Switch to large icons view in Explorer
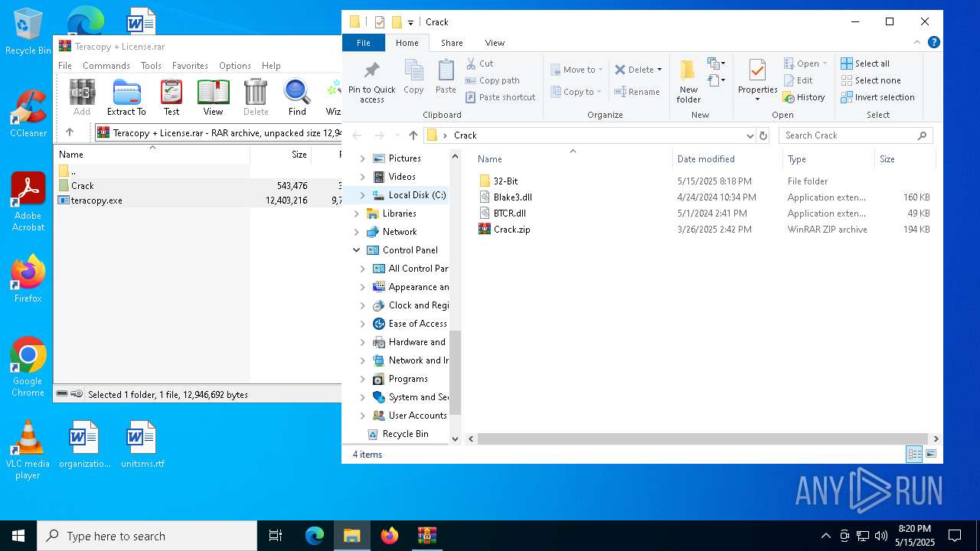Image resolution: width=980 pixels, height=551 pixels. (931, 455)
